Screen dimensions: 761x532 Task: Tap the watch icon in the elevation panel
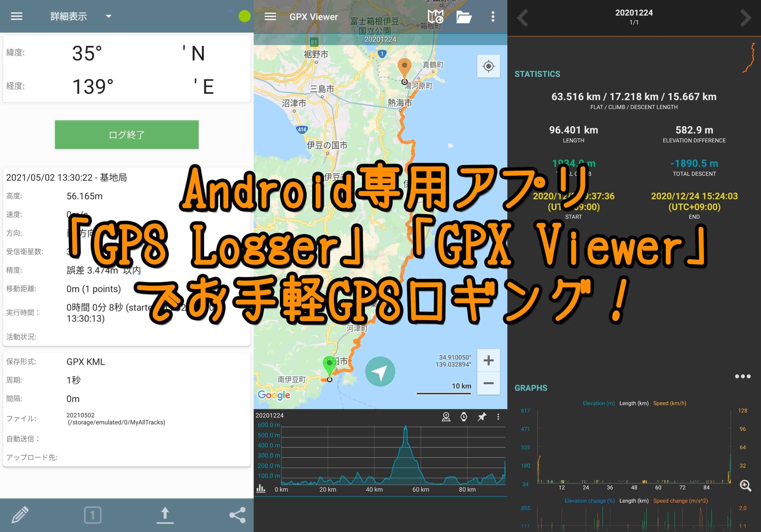[464, 417]
